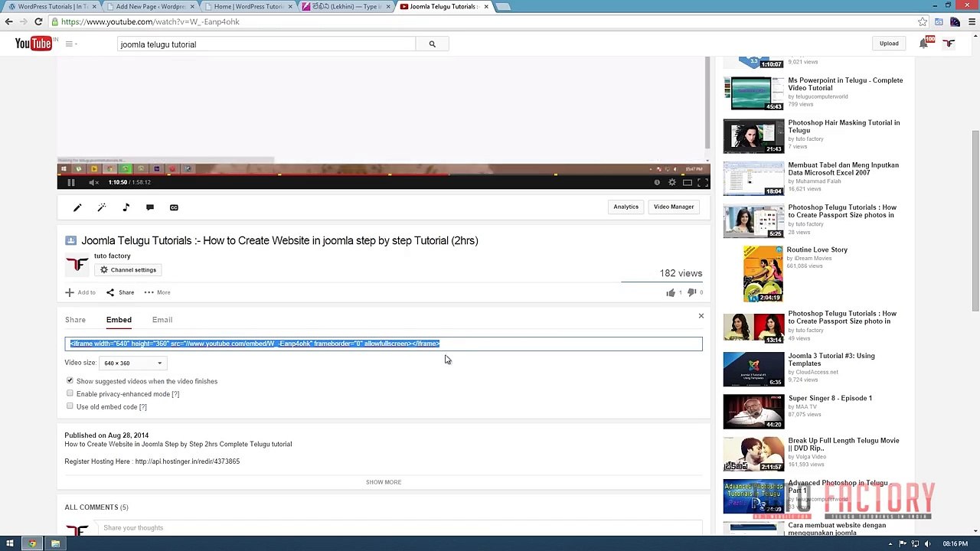This screenshot has width=980, height=551.
Task: Open the account avatar menu in header
Action: (x=949, y=44)
